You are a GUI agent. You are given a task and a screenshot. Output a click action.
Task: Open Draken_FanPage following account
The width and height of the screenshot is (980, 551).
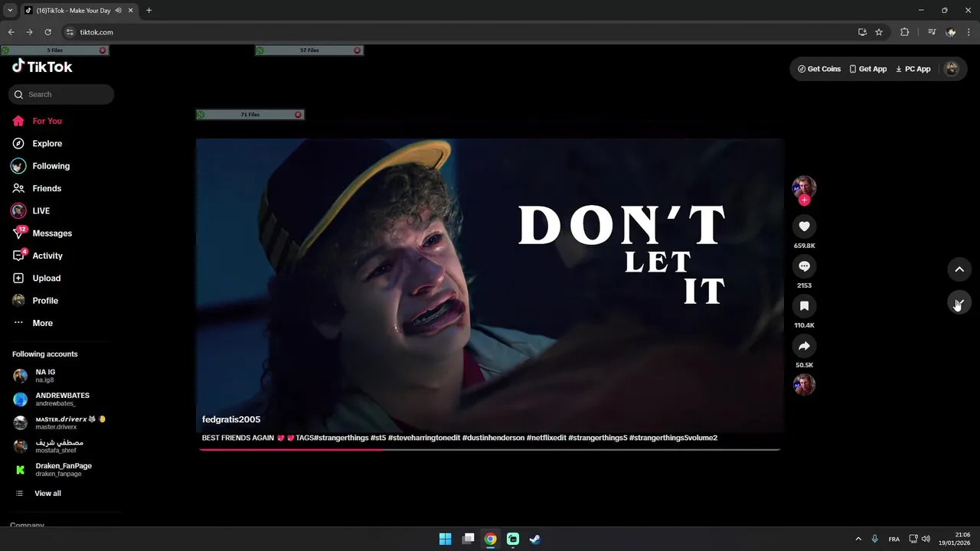coord(61,469)
